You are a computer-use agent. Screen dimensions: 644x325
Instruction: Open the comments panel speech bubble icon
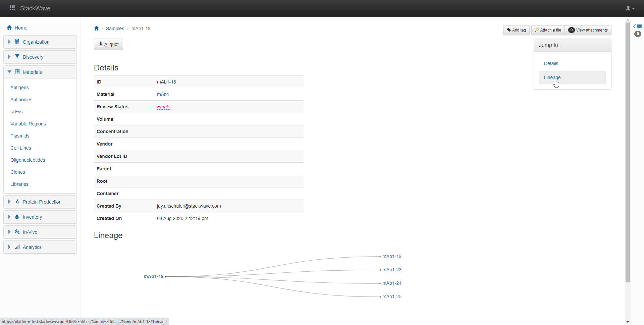coord(639,26)
